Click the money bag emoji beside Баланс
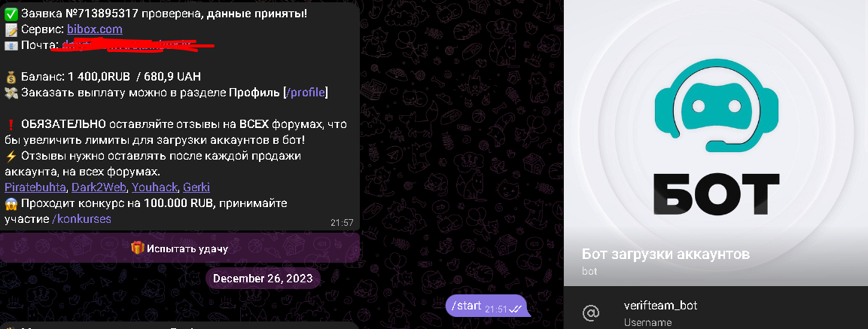 click(11, 77)
